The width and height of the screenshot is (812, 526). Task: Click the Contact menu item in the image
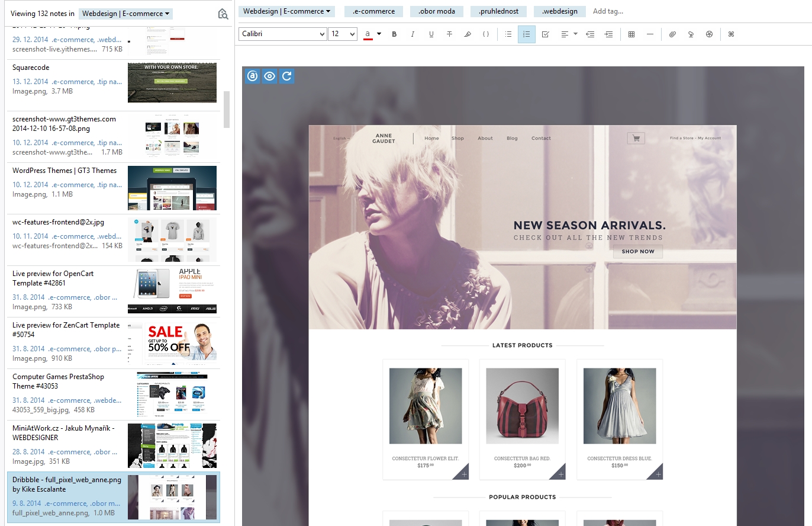pos(541,138)
